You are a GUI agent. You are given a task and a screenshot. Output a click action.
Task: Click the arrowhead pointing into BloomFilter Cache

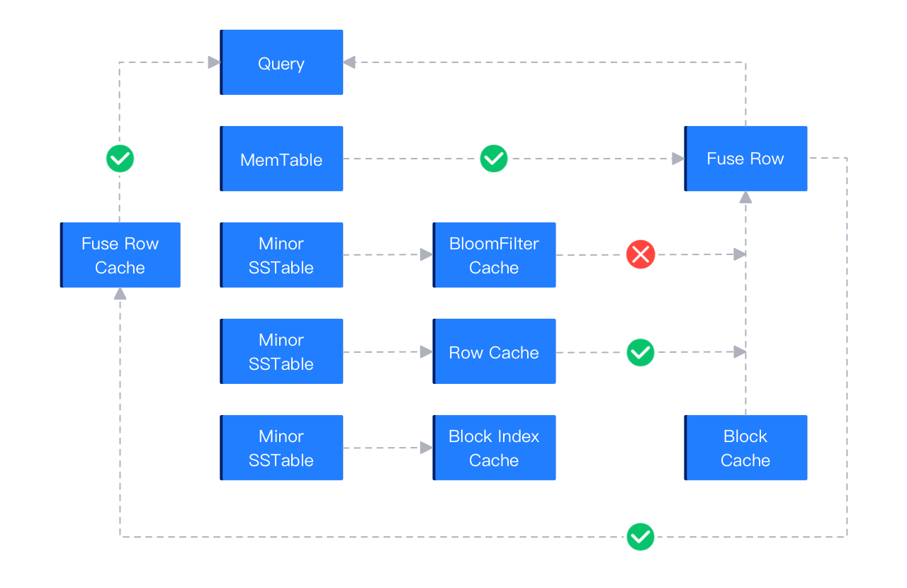(x=426, y=254)
